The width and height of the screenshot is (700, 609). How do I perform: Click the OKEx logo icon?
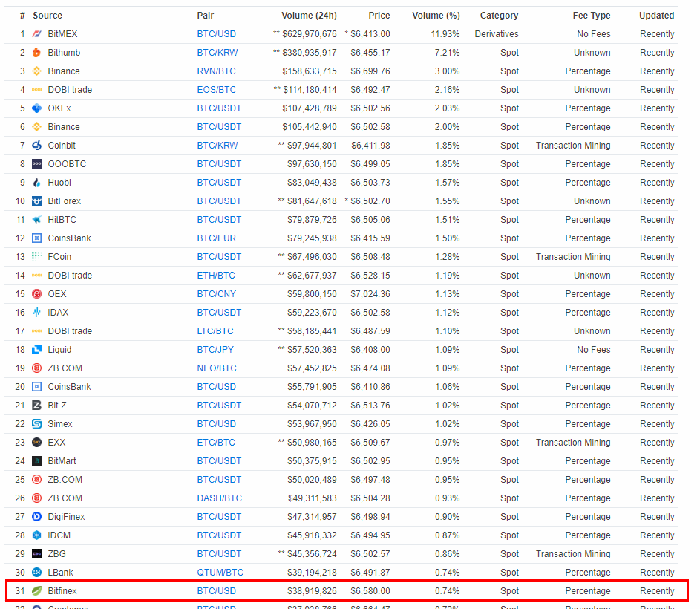pyautogui.click(x=37, y=108)
